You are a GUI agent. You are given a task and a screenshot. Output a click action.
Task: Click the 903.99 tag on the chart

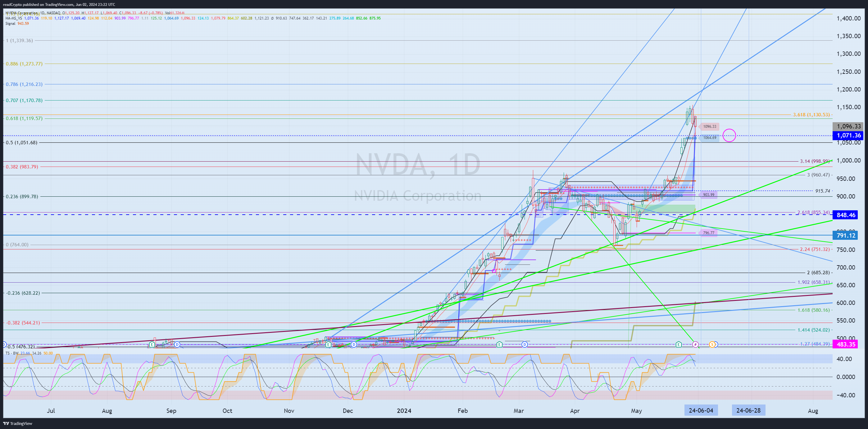pos(708,195)
